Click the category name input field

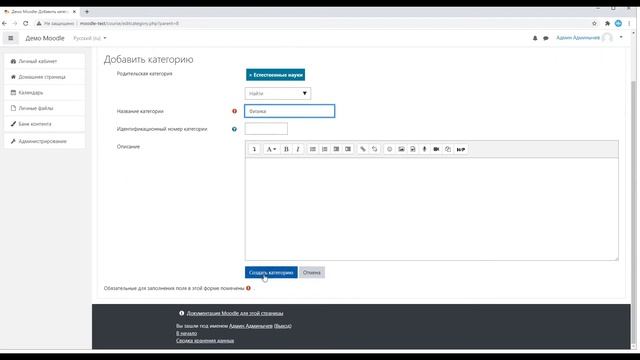pos(289,111)
